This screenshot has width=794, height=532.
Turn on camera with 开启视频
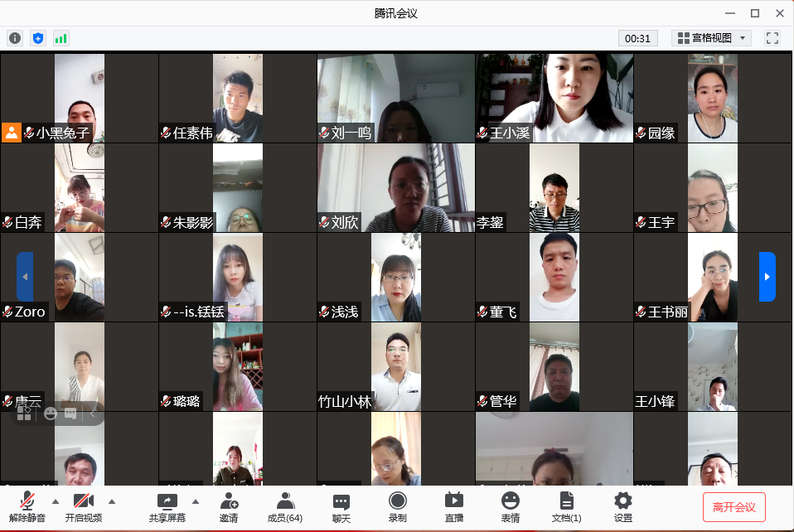tap(83, 507)
